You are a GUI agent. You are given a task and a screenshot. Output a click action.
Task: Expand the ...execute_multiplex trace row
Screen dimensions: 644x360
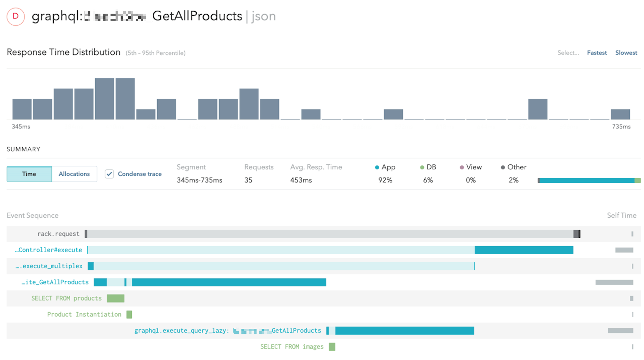(x=49, y=266)
